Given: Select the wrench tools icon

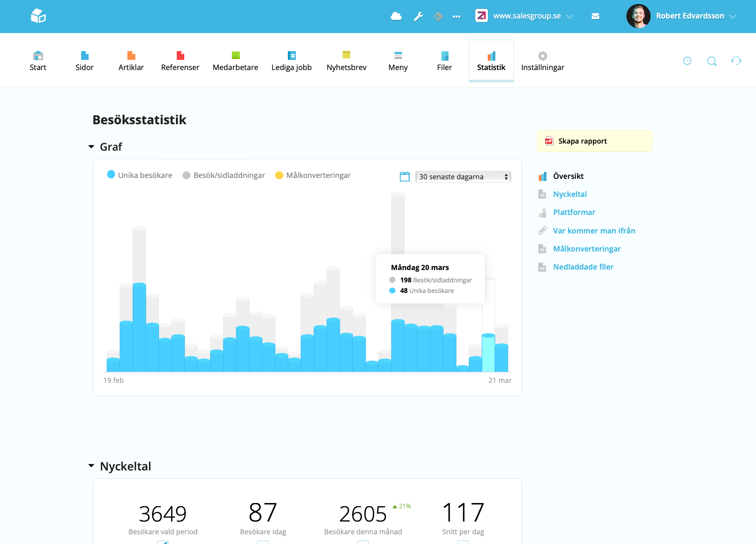Looking at the screenshot, I should [x=418, y=16].
